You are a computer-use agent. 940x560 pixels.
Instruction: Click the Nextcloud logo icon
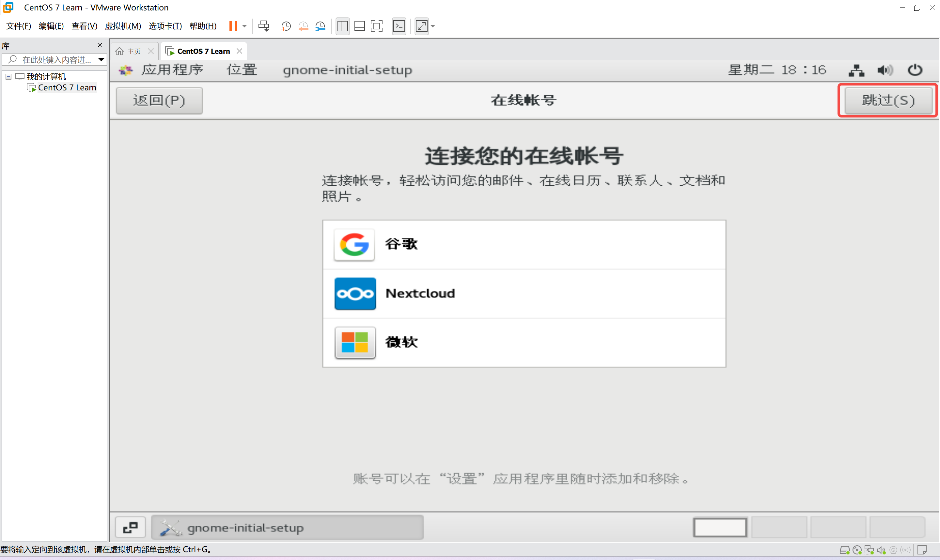click(x=355, y=294)
